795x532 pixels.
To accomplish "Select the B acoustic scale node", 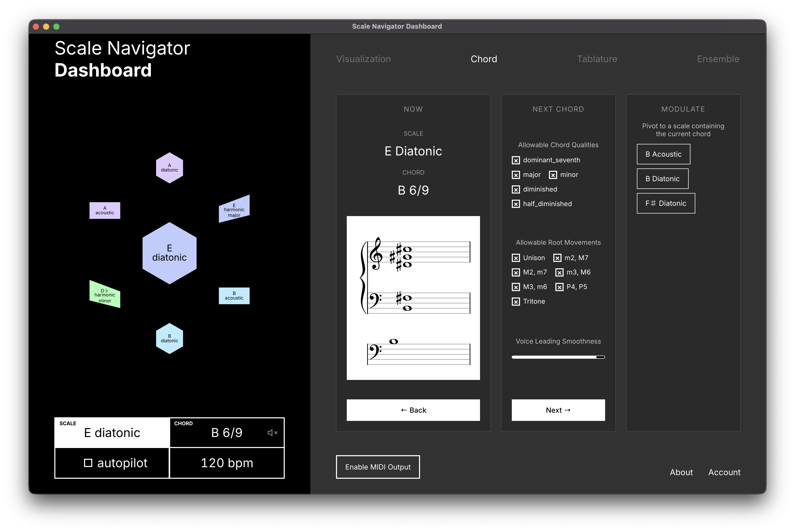I will (234, 295).
